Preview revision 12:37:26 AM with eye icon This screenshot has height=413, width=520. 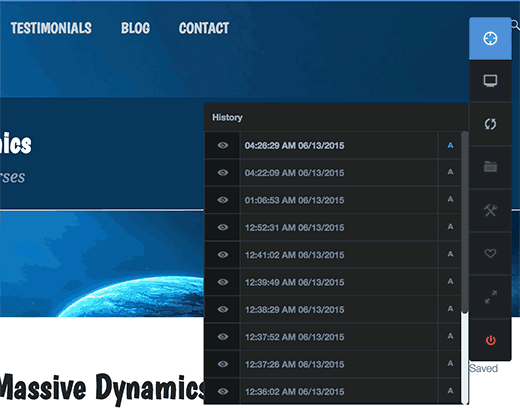(223, 364)
